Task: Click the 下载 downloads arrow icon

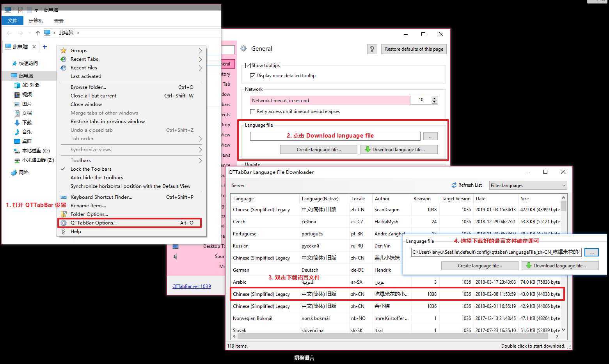Action: [17, 123]
